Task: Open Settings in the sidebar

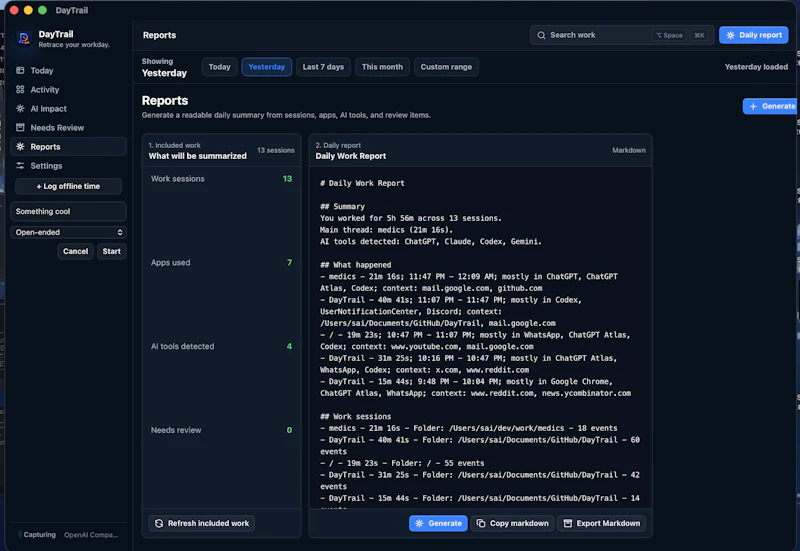Action: 68,166
